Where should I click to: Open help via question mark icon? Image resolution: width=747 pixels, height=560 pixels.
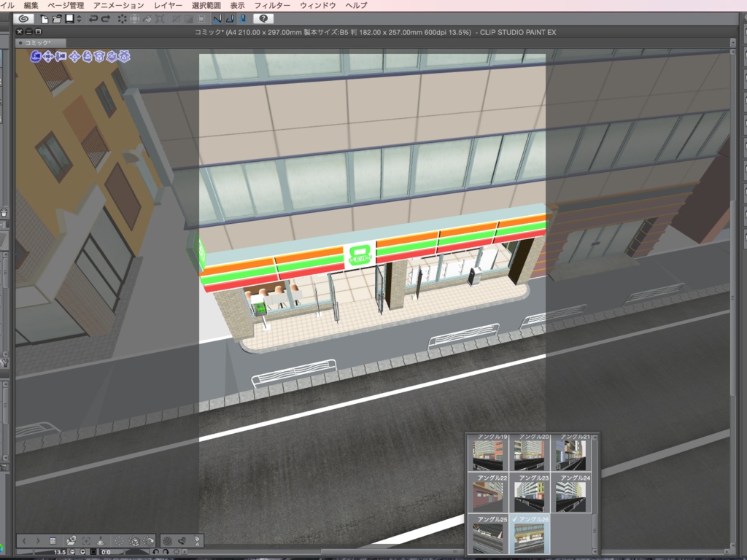pos(263,18)
